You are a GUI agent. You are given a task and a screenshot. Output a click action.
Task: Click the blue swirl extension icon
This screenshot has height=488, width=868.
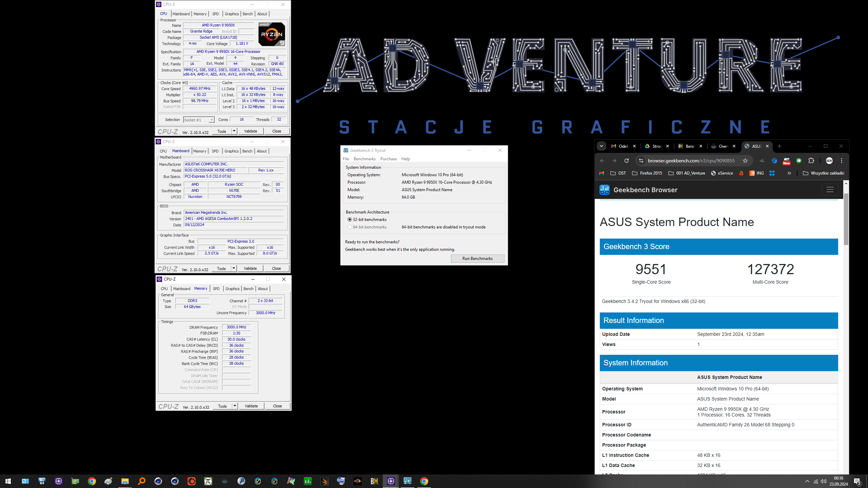tap(774, 161)
